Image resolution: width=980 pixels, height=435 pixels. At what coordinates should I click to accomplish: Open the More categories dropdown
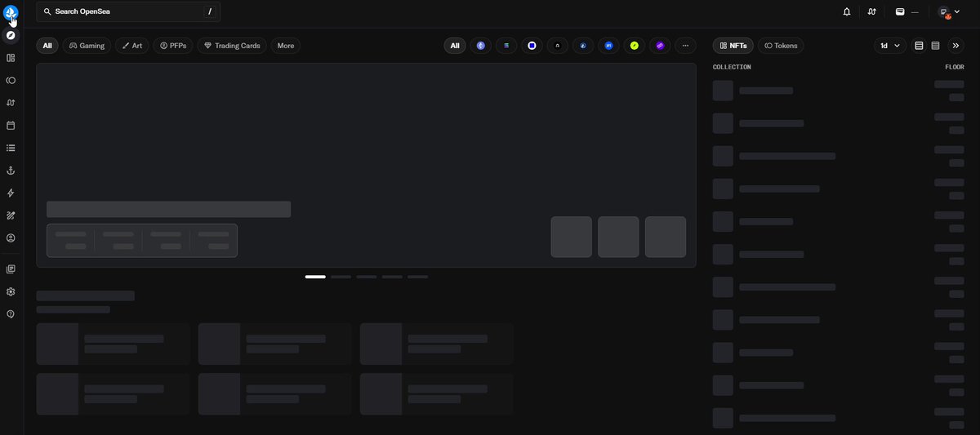[286, 46]
